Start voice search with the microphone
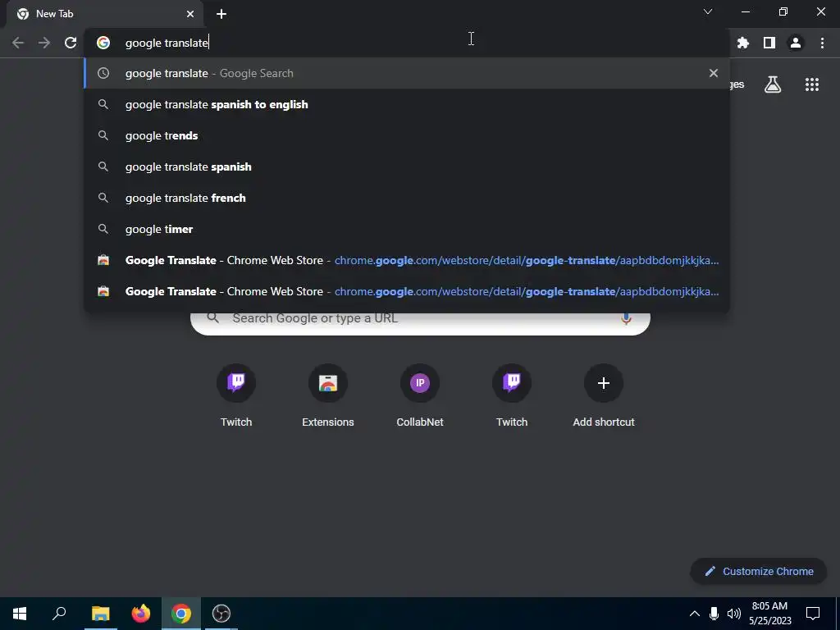 coord(626,318)
